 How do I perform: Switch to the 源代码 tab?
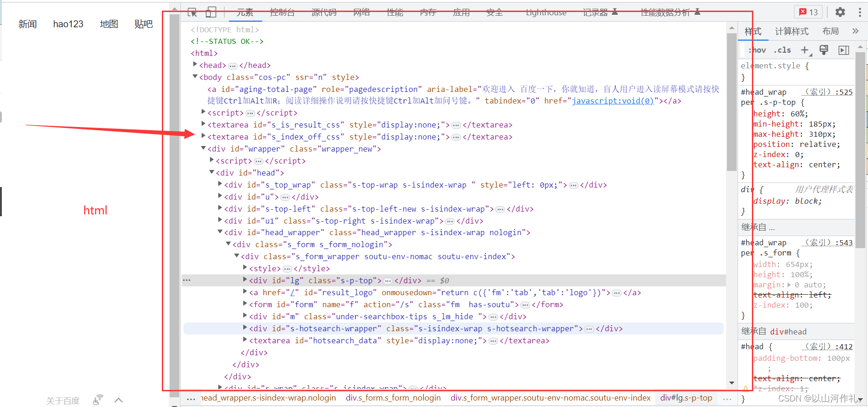pyautogui.click(x=324, y=12)
